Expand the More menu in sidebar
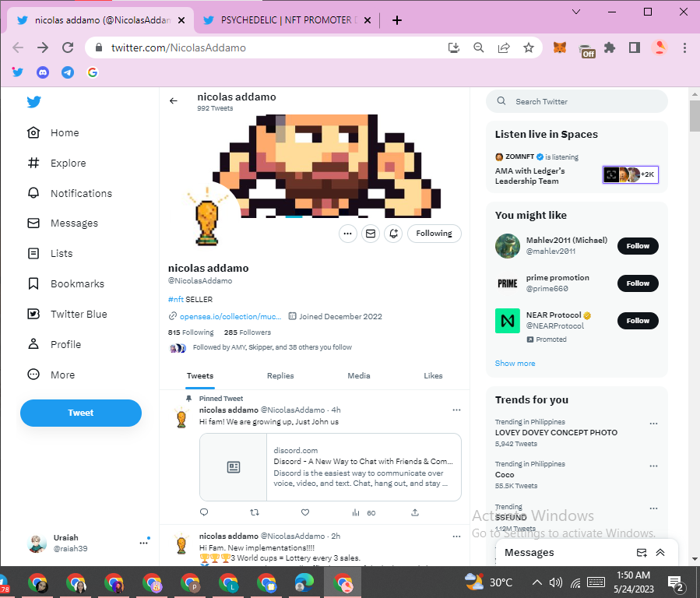Viewport: 700px width, 598px height. pos(51,375)
